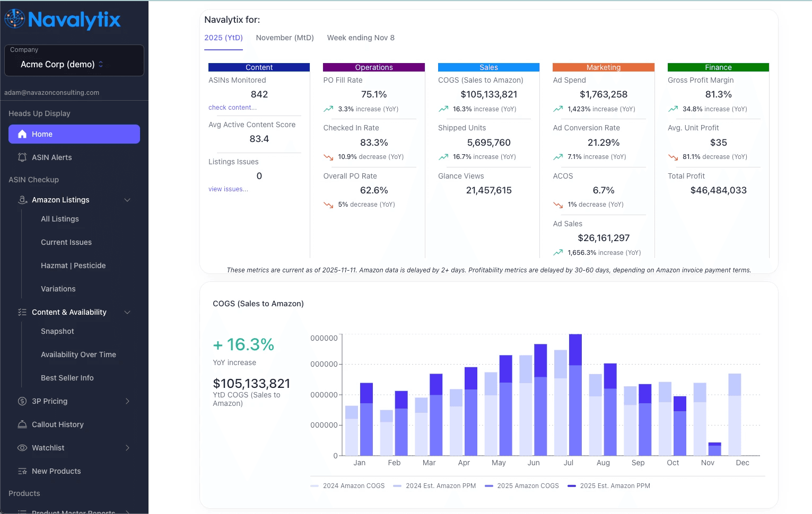
Task: Click the Callout History bell-dome icon
Action: [22, 424]
